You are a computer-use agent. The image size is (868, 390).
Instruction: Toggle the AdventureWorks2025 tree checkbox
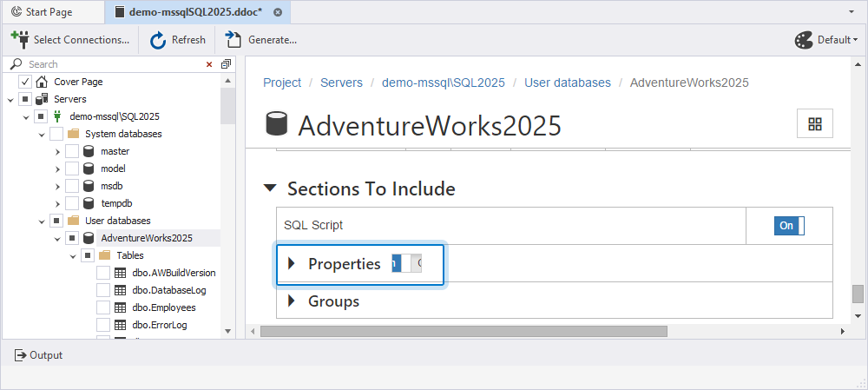coord(72,238)
